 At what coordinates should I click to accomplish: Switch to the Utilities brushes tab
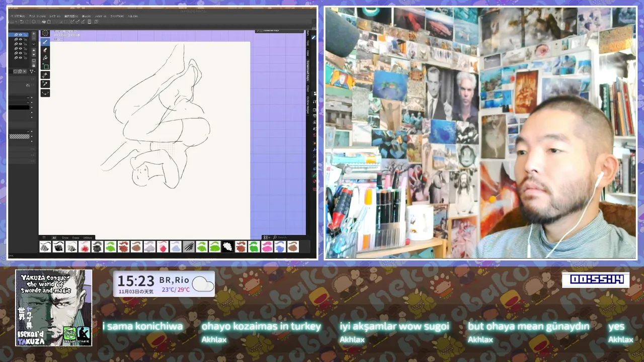[88, 237]
